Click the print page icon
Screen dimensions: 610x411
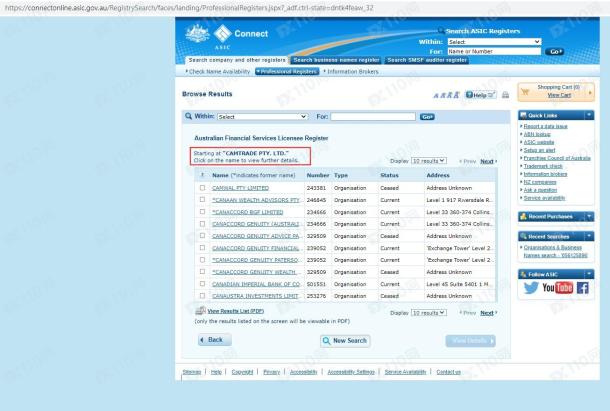pos(505,95)
